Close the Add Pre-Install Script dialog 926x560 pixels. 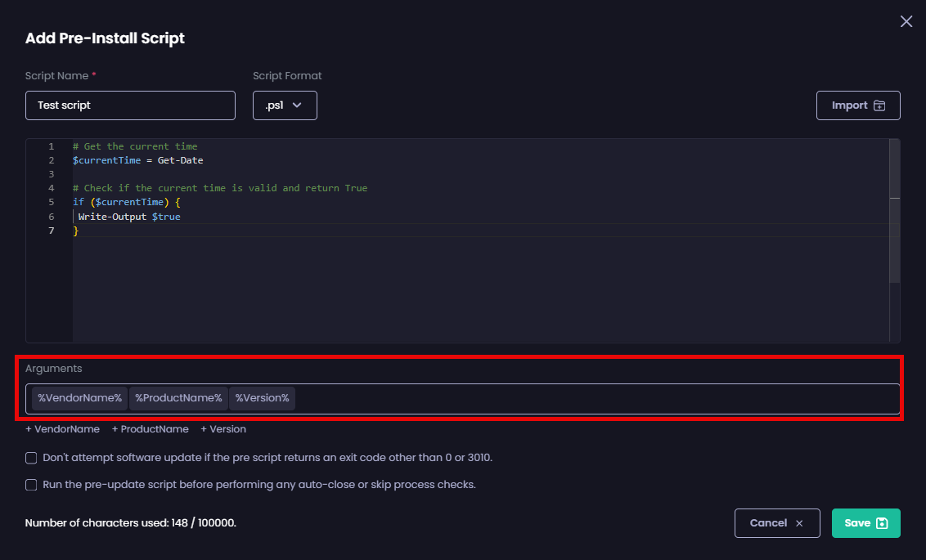pyautogui.click(x=906, y=22)
